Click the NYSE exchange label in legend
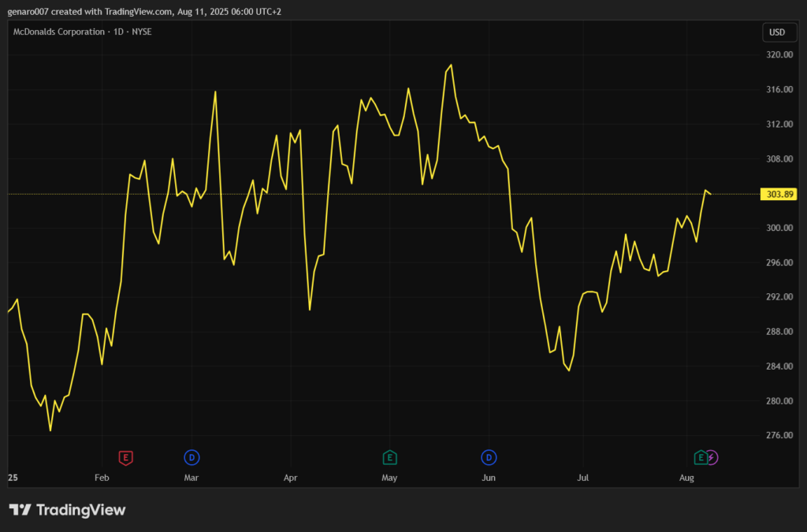807x532 pixels. click(x=140, y=32)
